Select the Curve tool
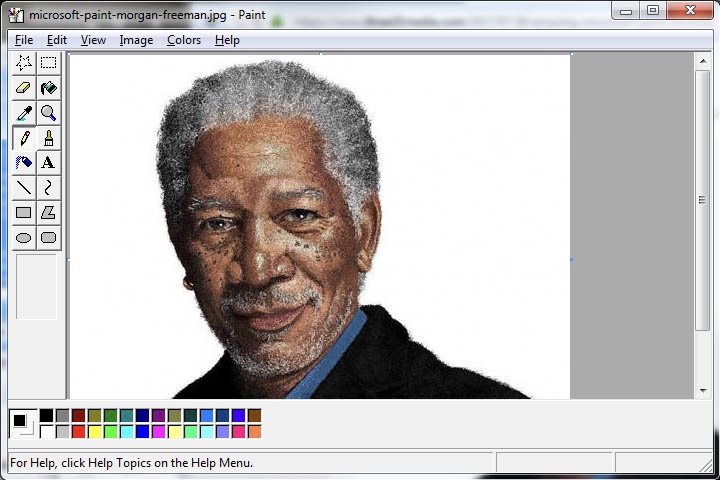The width and height of the screenshot is (720, 480). click(49, 187)
